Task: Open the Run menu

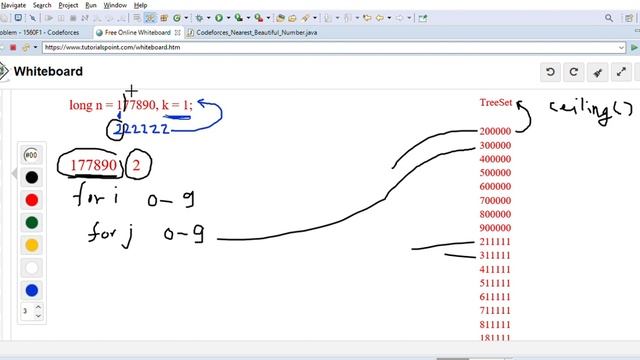Action: pos(91,5)
